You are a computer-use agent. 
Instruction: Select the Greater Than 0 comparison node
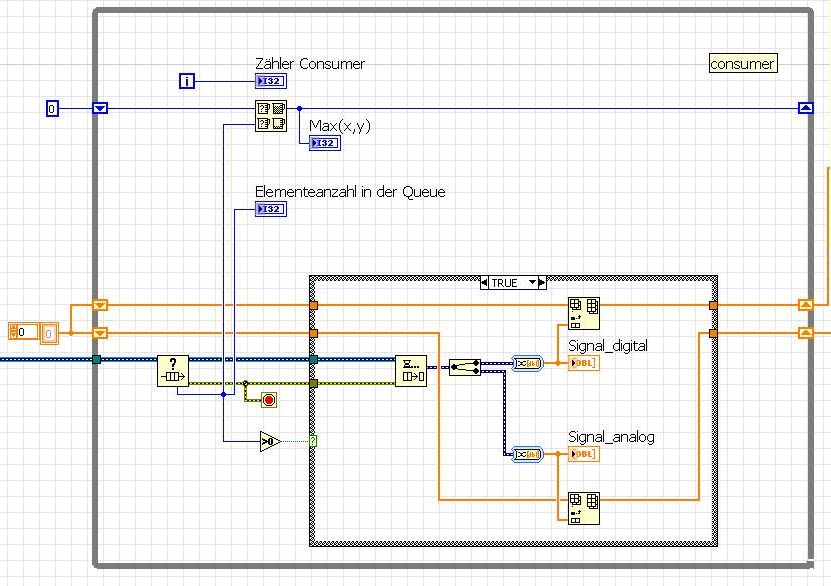(x=270, y=441)
